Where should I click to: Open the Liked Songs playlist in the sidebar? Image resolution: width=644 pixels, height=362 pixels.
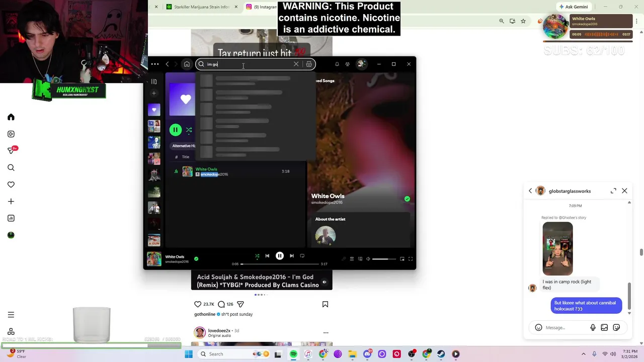point(154,110)
